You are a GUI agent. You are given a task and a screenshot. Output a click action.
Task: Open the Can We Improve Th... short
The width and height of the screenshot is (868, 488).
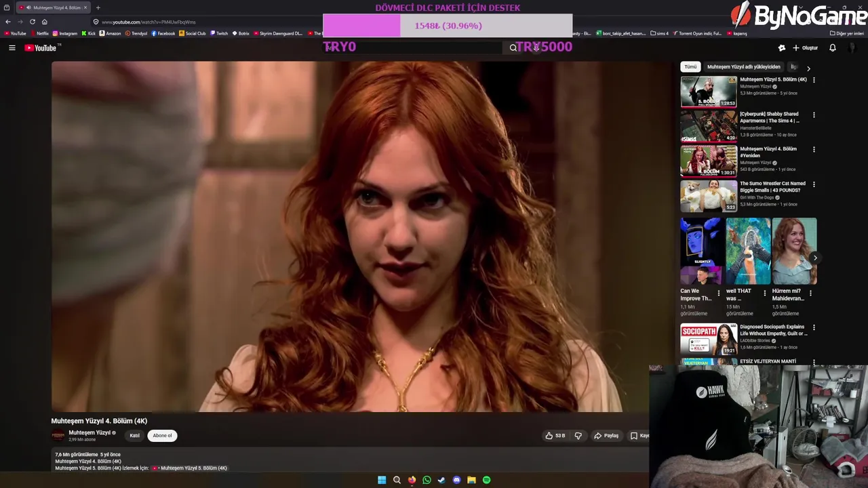[x=703, y=251]
